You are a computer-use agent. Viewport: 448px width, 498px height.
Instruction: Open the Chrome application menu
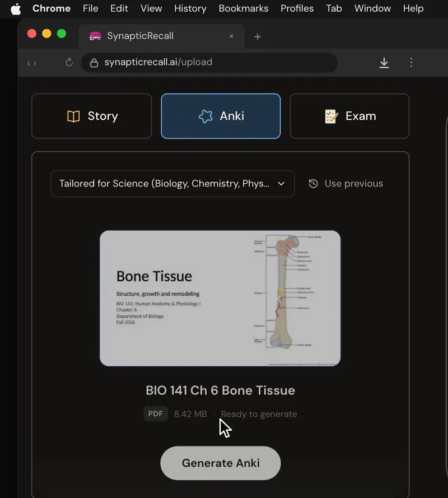point(52,8)
